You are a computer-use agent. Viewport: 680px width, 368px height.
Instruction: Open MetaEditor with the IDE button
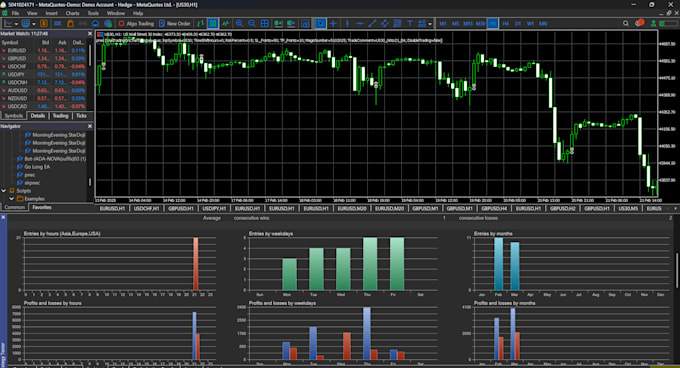[57, 23]
